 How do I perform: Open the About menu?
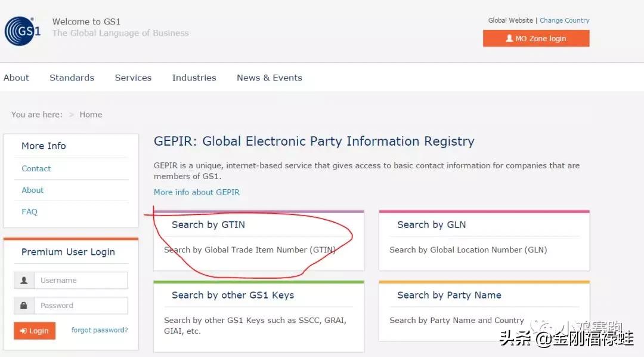click(16, 78)
